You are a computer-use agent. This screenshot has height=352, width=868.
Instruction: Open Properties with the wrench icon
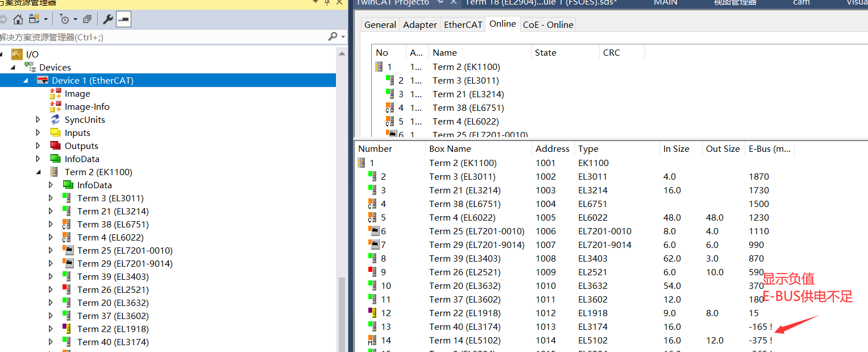(x=107, y=20)
